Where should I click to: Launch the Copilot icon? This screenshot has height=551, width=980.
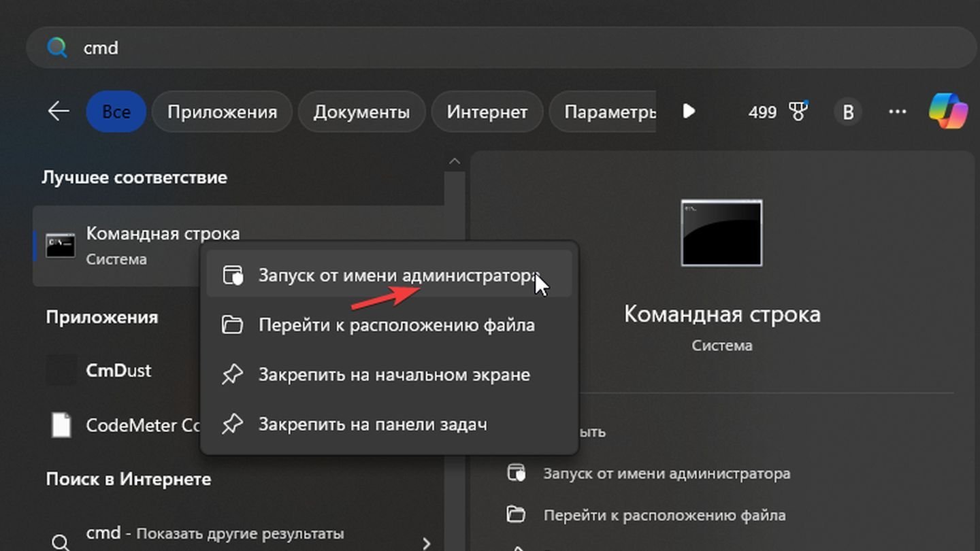click(x=948, y=111)
